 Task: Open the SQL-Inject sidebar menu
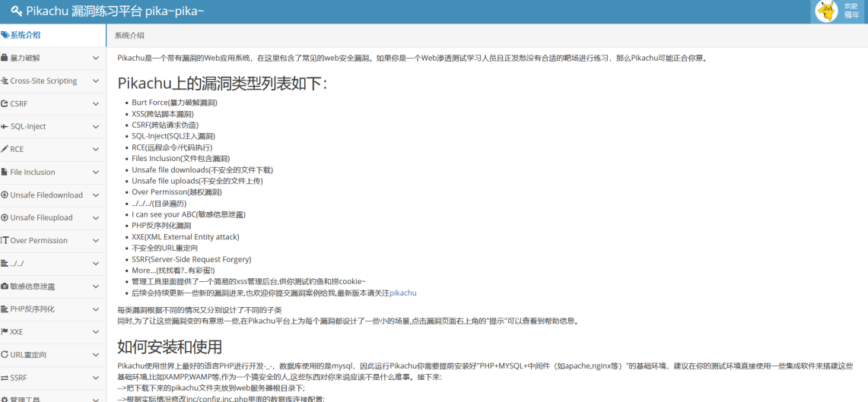[x=52, y=126]
